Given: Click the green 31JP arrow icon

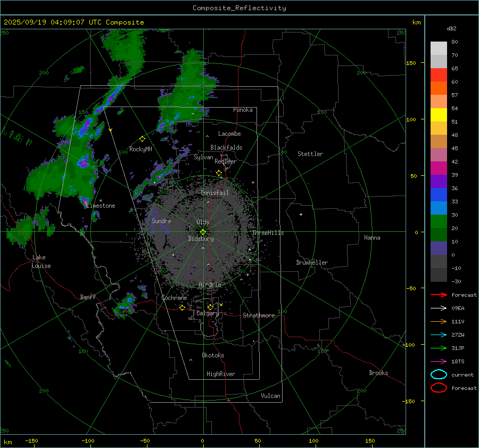Looking at the screenshot, I should coord(438,348).
